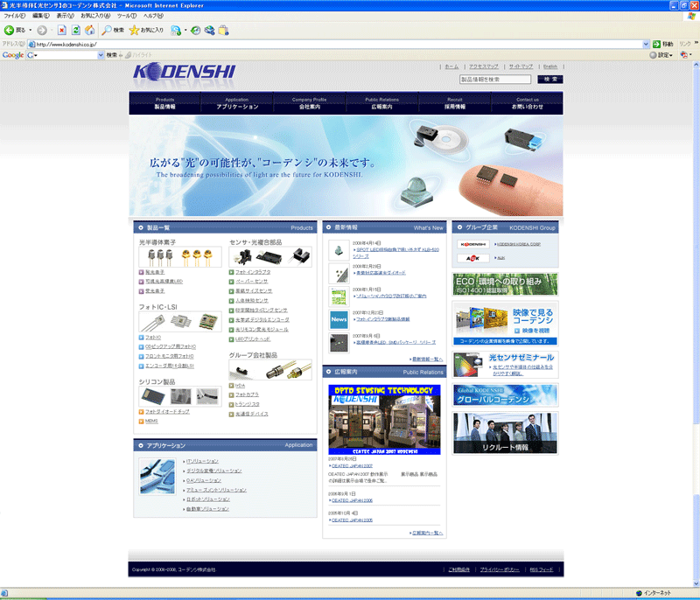
Task: Click the サイトマップ header link
Action: click(521, 66)
